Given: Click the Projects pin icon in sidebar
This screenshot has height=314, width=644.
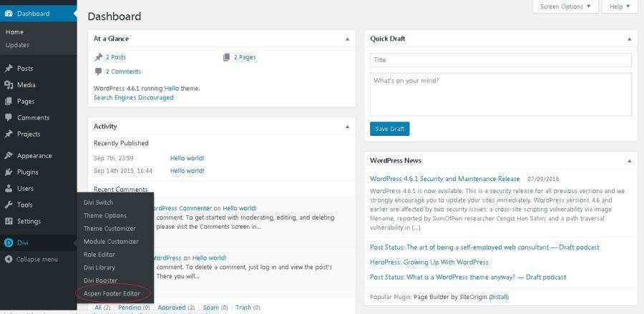Looking at the screenshot, I should tap(9, 134).
